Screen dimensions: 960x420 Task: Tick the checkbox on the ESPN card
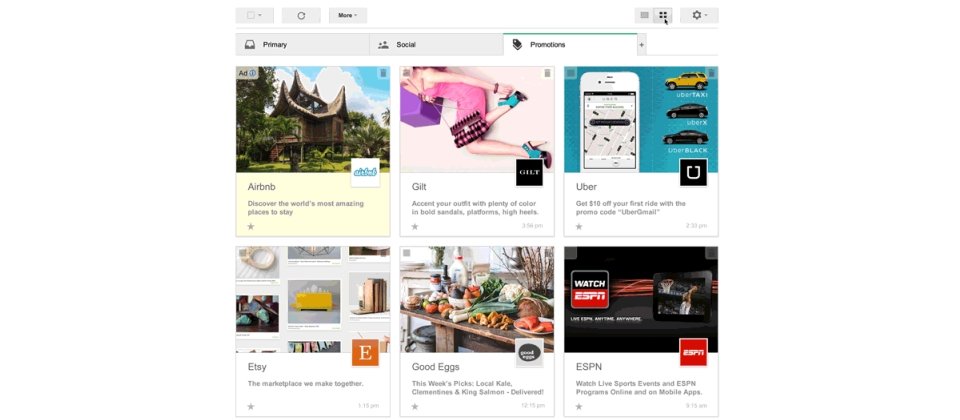pyautogui.click(x=571, y=253)
